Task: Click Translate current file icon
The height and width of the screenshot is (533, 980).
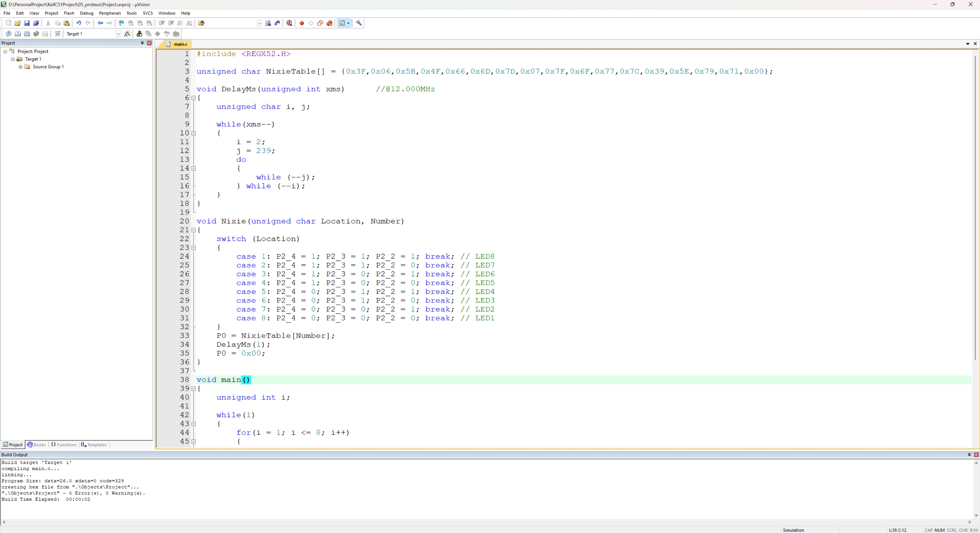Action: tap(8, 34)
